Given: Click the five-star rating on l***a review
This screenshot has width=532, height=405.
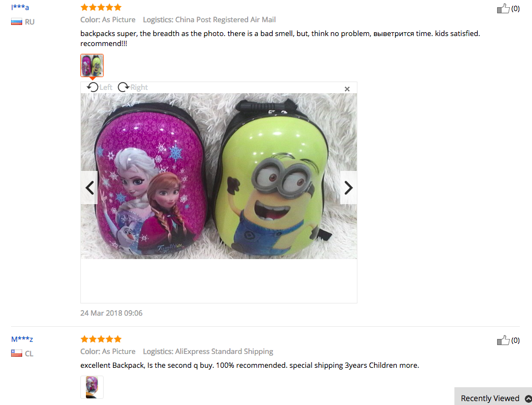Looking at the screenshot, I should coord(101,7).
